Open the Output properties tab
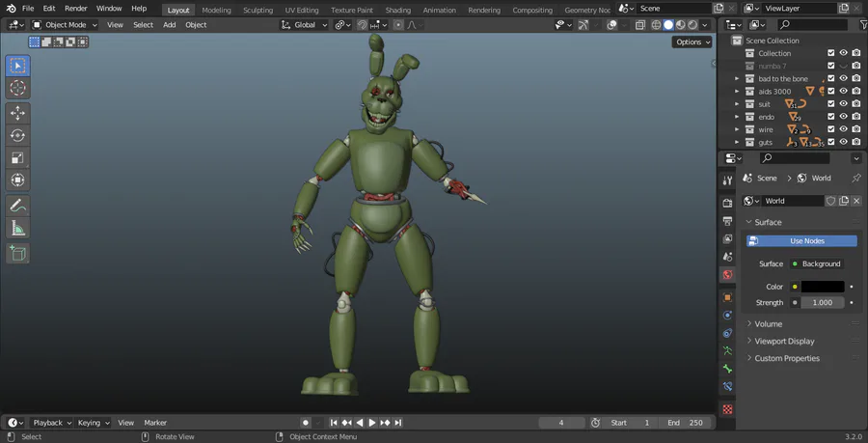This screenshot has width=868, height=443. [727, 221]
